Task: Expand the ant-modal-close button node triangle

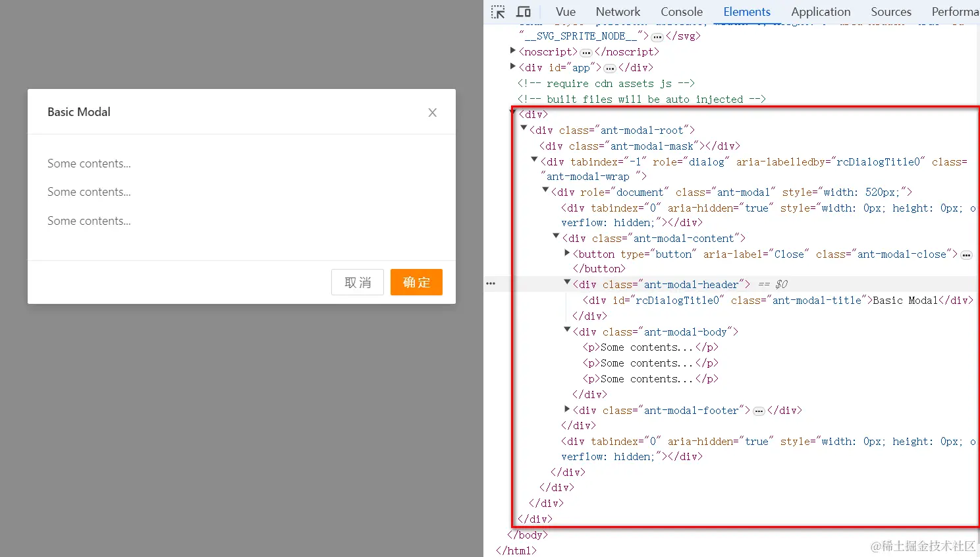Action: pyautogui.click(x=567, y=253)
